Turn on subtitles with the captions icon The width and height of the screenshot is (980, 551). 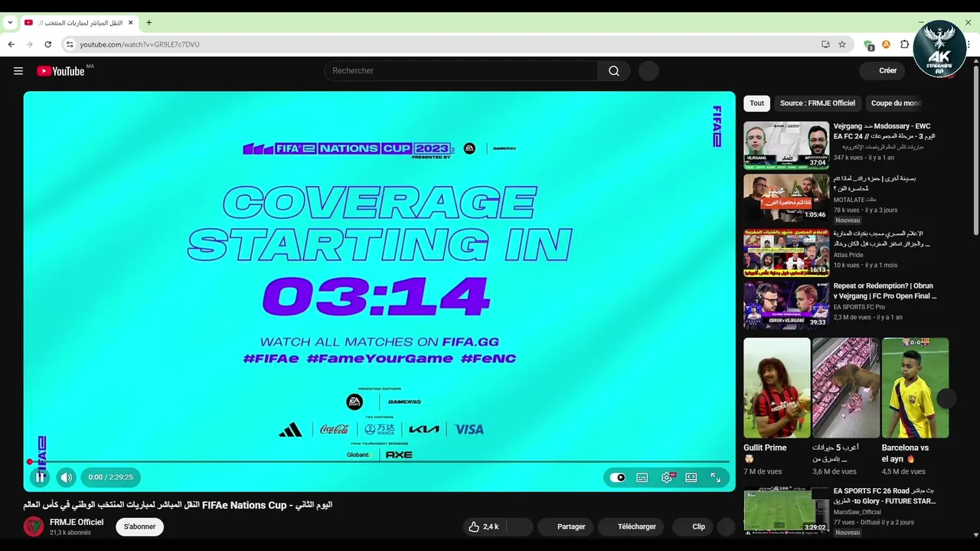642,478
